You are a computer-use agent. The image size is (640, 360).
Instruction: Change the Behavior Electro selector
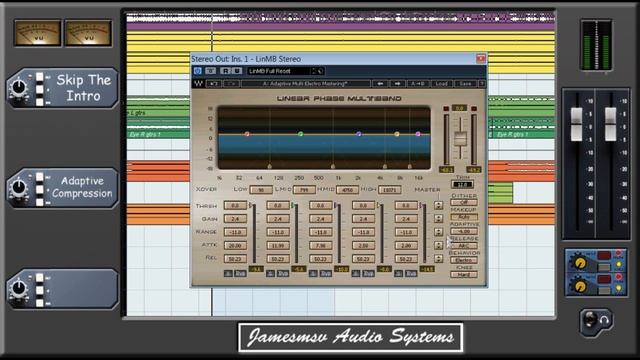464,260
